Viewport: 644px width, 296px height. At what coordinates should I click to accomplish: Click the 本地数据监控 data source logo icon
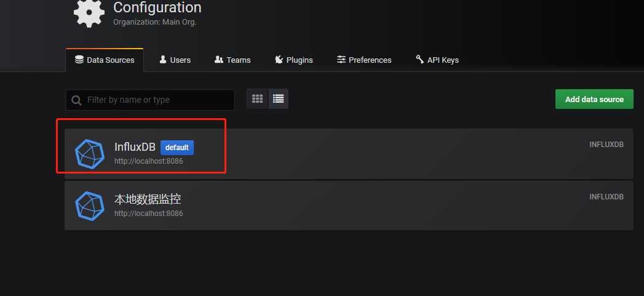click(90, 206)
